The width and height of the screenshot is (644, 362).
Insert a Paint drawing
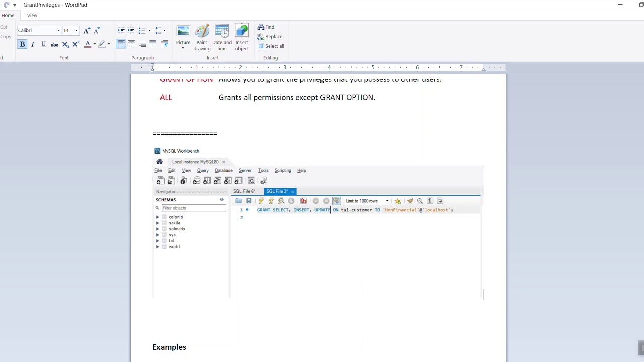[x=202, y=37]
